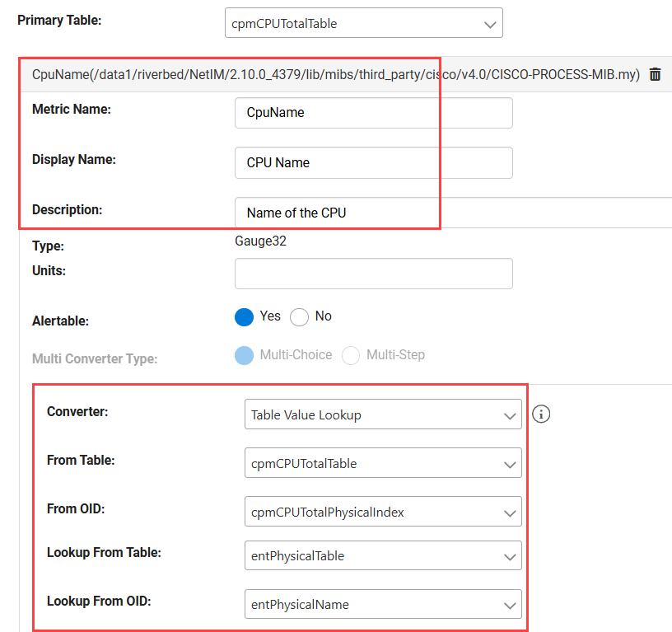The height and width of the screenshot is (632, 672).
Task: Select Yes for Alertable
Action: tap(245, 316)
